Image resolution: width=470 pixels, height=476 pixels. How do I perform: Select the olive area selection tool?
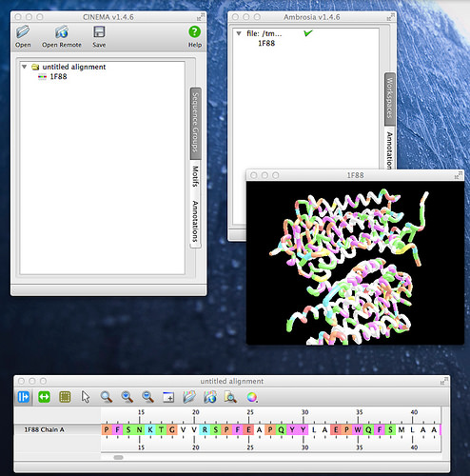click(65, 397)
